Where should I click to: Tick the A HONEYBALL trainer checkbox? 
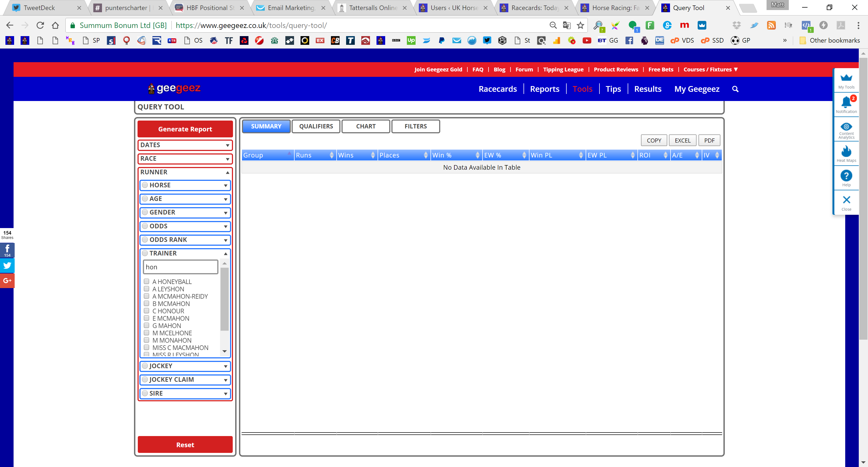tap(146, 281)
